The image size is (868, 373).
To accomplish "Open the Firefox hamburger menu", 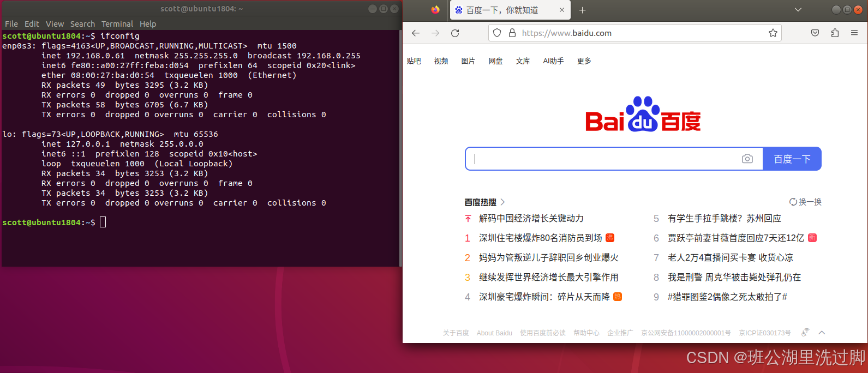I will pyautogui.click(x=854, y=33).
